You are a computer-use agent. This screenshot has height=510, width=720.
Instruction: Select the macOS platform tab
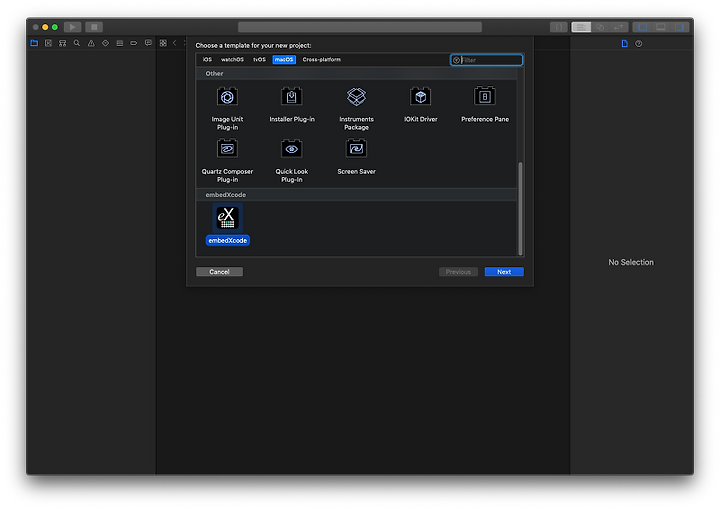pos(284,60)
